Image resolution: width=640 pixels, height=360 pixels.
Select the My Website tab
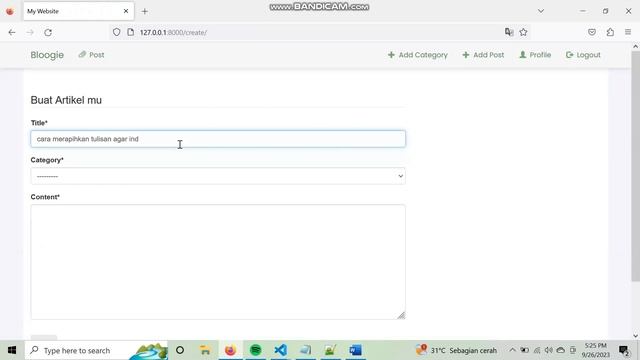click(79, 11)
